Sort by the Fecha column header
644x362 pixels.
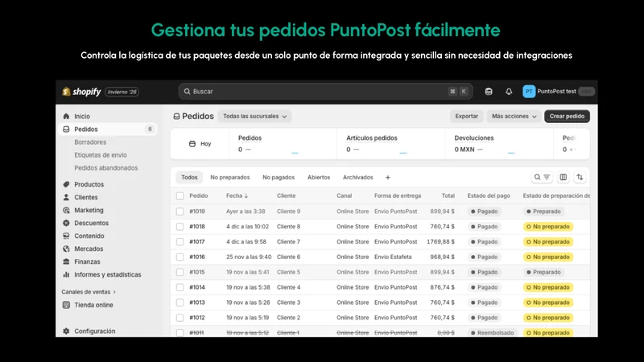(x=237, y=195)
